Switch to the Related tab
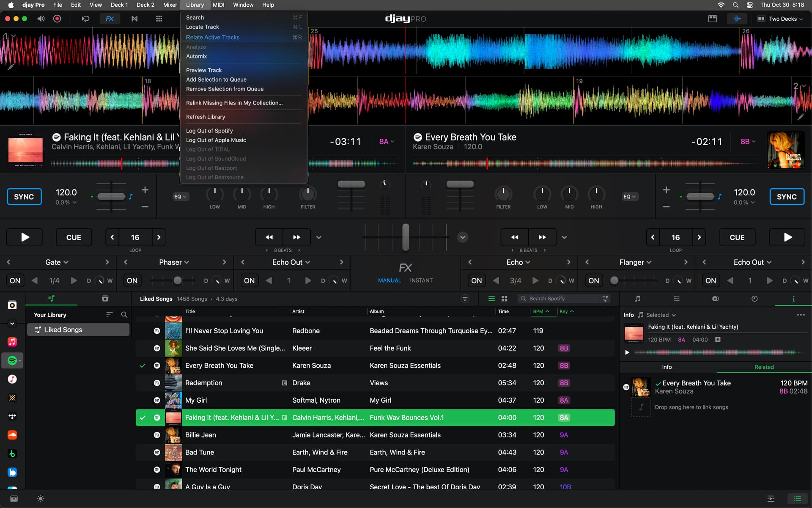 pyautogui.click(x=764, y=367)
